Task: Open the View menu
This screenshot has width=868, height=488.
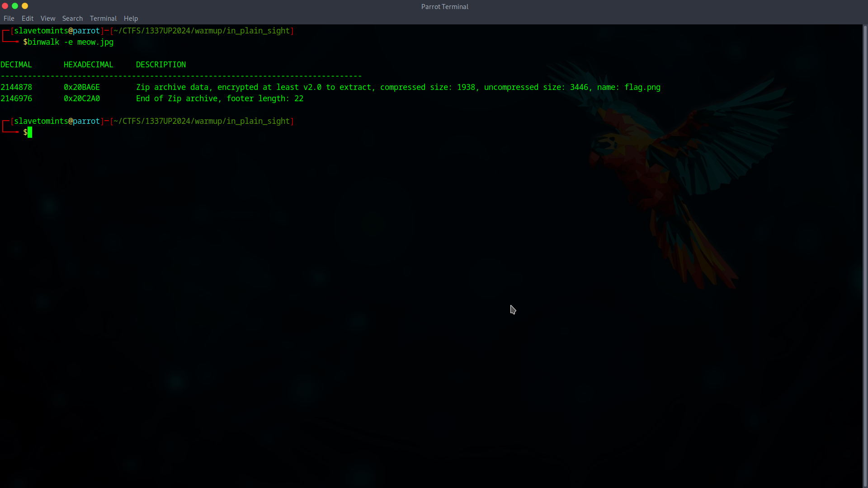Action: coord(47,19)
